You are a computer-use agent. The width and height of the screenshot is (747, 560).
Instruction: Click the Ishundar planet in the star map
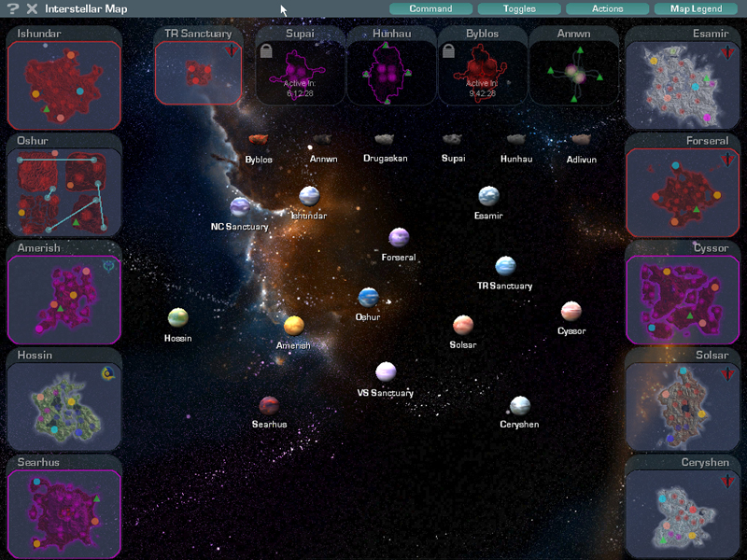[x=309, y=196]
